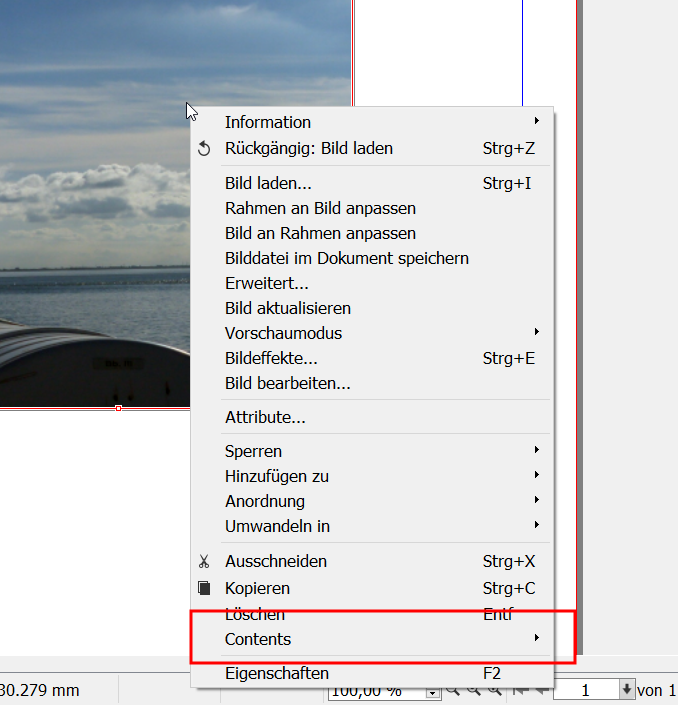This screenshot has width=678, height=705.
Task: Open Attribute... from the context menu
Action: (x=265, y=417)
